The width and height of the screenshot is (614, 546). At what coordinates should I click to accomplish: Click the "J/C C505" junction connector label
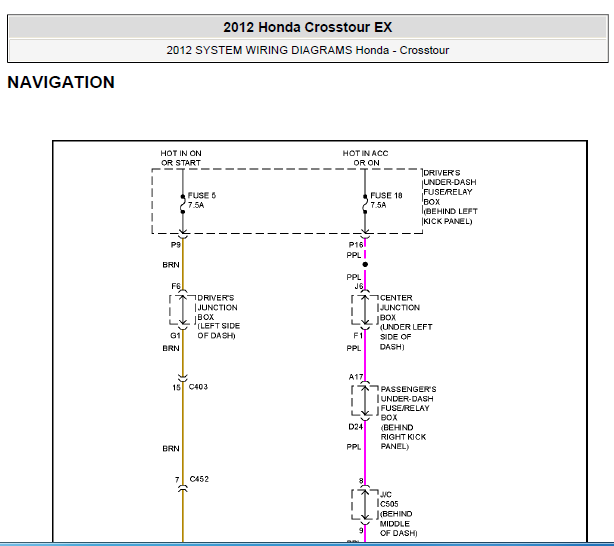[x=389, y=499]
